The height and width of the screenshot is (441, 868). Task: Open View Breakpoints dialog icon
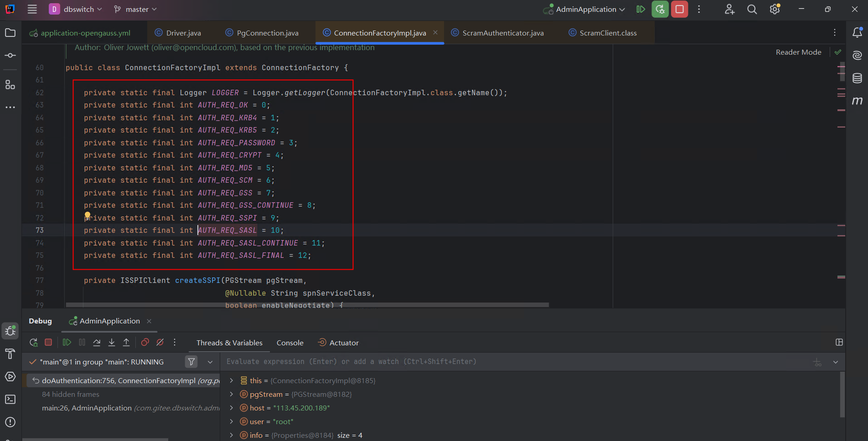[145, 343]
